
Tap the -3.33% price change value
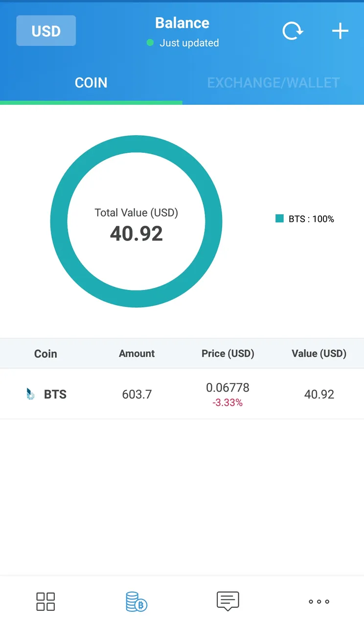(x=227, y=403)
